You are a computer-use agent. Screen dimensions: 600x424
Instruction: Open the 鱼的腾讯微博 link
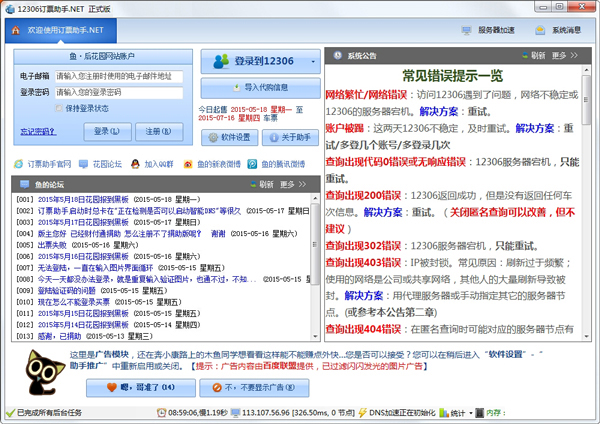[283, 164]
